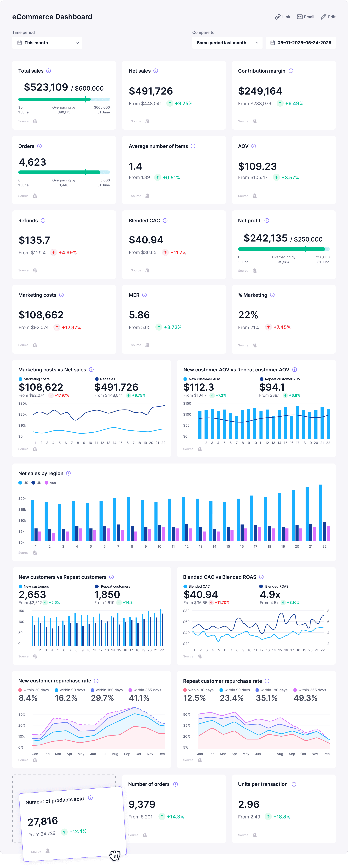Open the Time period dropdown showing This month

pyautogui.click(x=47, y=42)
